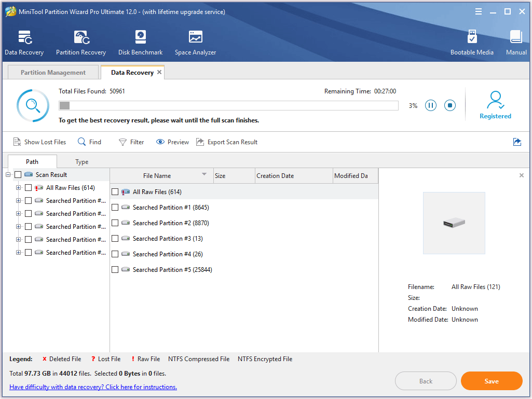Click the Total Files Found: 50961 text

pyautogui.click(x=91, y=91)
